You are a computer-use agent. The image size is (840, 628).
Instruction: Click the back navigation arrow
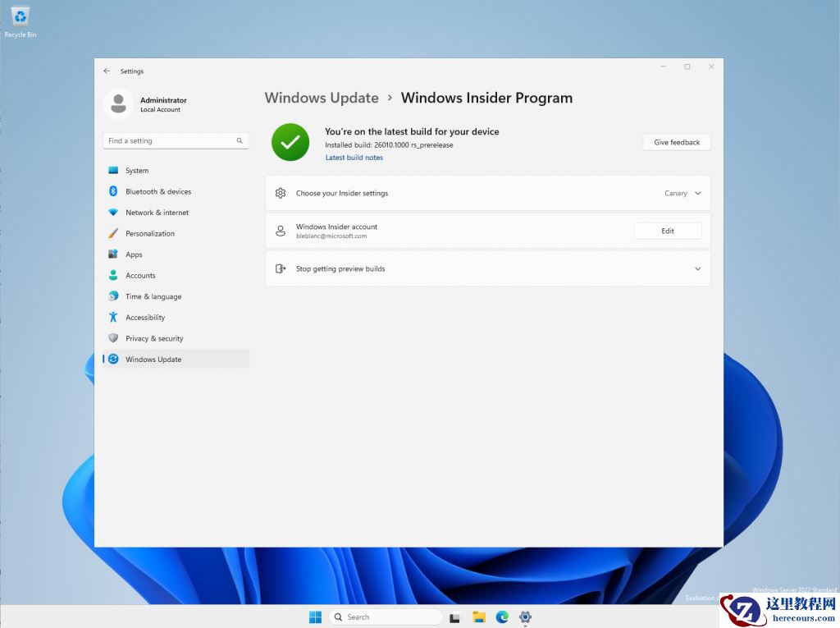(107, 71)
